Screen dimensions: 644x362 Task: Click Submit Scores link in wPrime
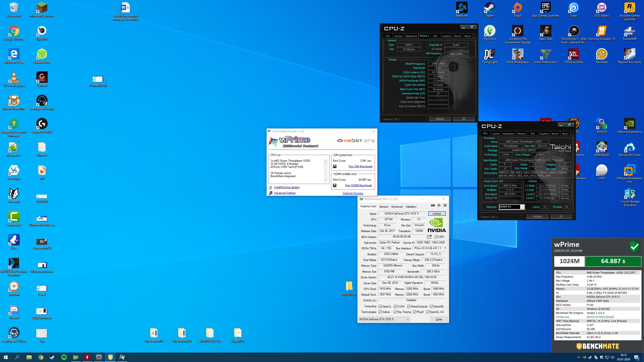coord(353,193)
